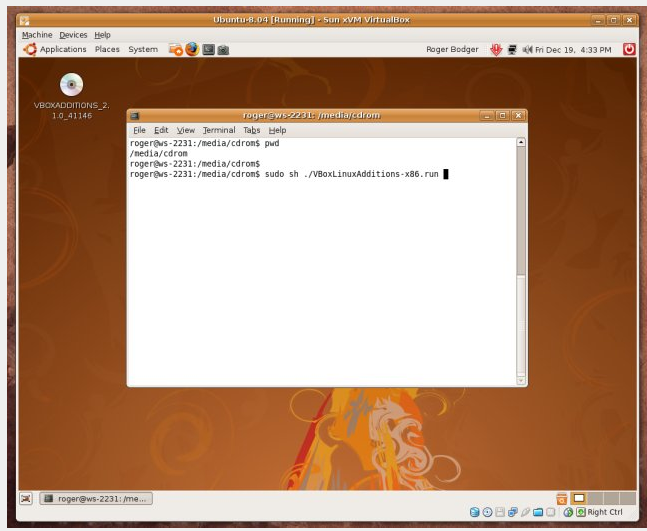This screenshot has width=647, height=531.
Task: Open the terminal window Help menu
Action: click(x=277, y=130)
